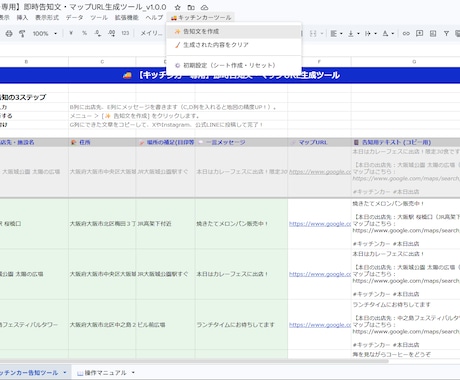This screenshot has height=380, width=460.
Task: Open the merge cells dropdown arrow
Action: pyautogui.click(x=322, y=33)
